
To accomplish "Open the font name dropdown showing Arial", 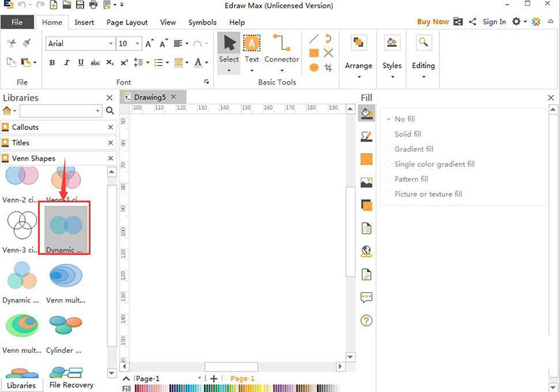I will (80, 43).
